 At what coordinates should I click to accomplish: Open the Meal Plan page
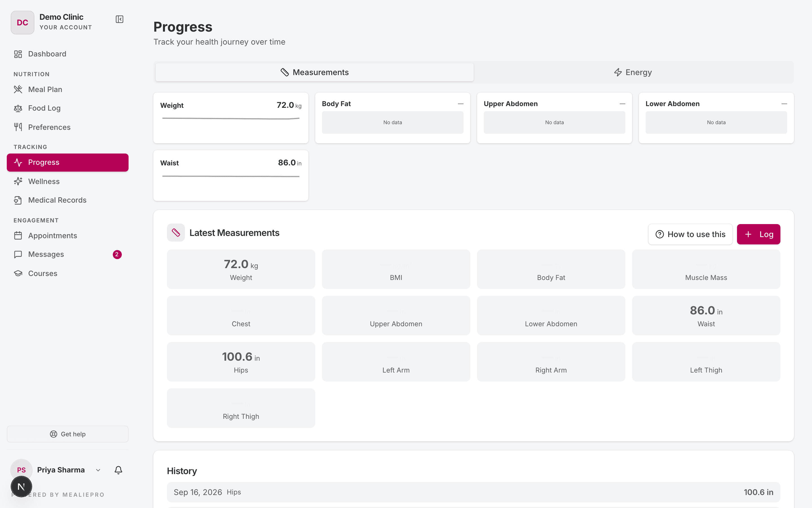tap(67, 89)
